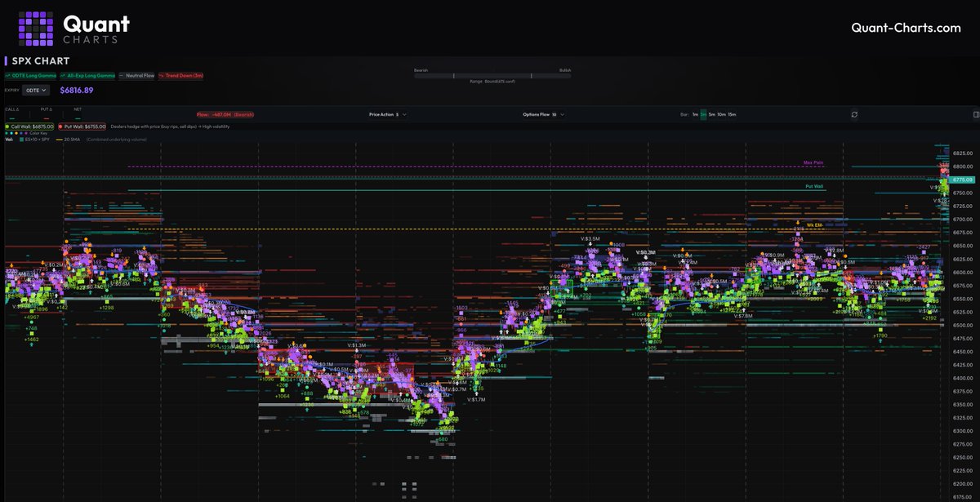This screenshot has height=502, width=980.
Task: Click the CALL Δ column label
Action: [x=12, y=109]
